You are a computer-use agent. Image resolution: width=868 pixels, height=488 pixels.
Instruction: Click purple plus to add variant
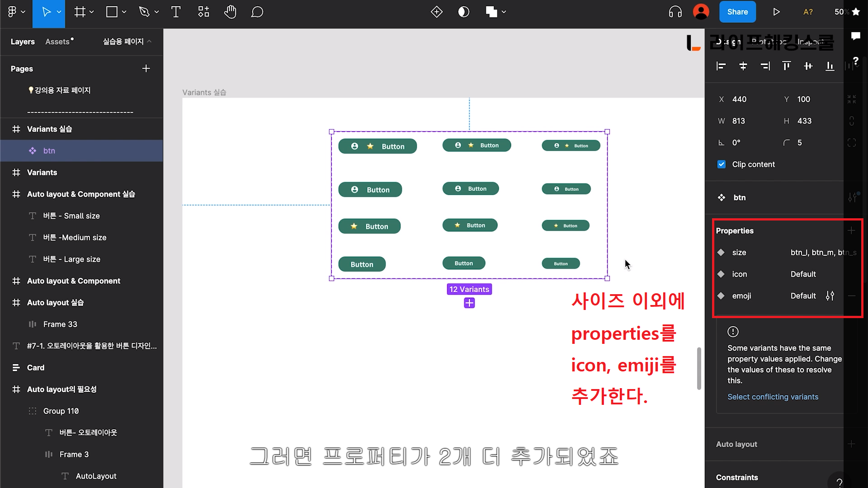(x=469, y=303)
